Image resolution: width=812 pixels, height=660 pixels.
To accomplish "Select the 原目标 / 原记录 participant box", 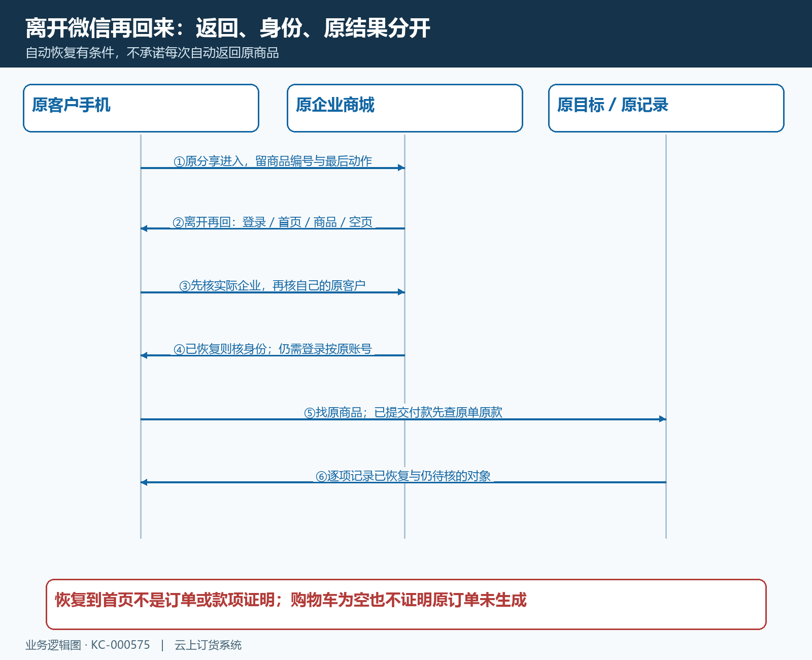I will click(666, 108).
